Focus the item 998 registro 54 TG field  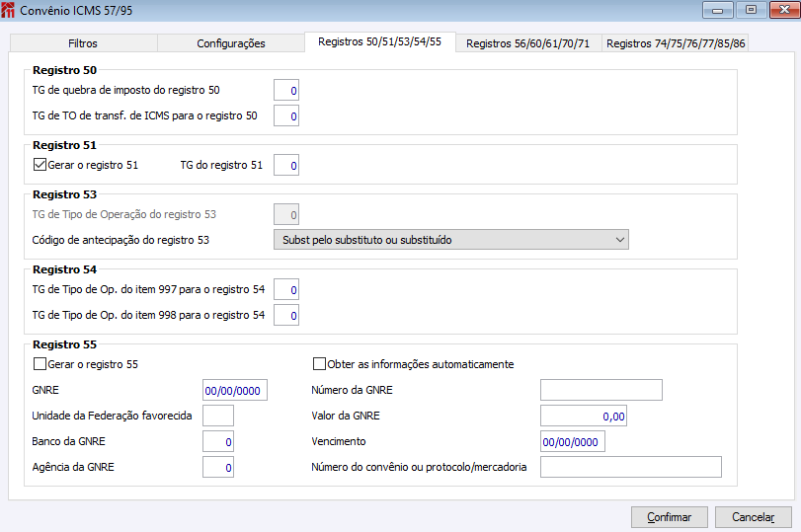(x=286, y=315)
